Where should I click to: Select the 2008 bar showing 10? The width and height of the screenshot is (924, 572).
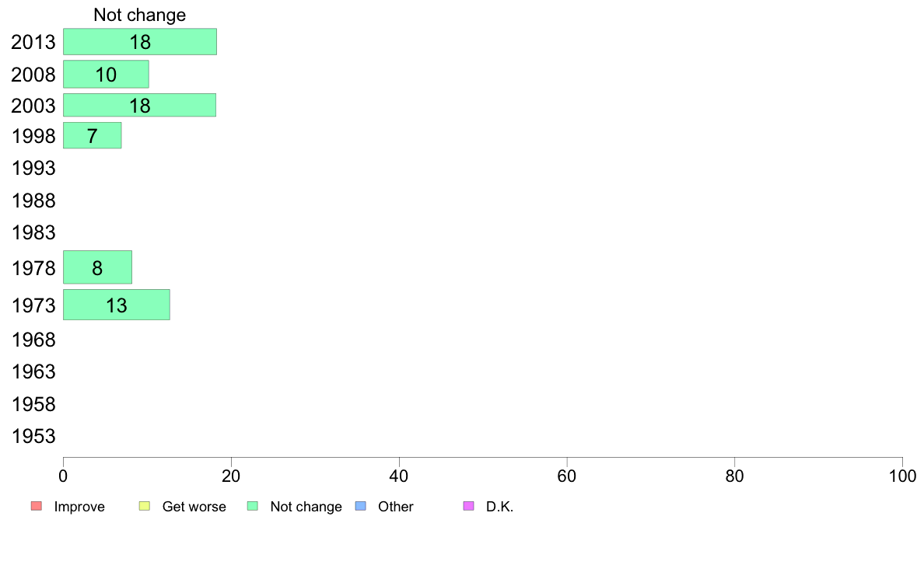coord(106,75)
